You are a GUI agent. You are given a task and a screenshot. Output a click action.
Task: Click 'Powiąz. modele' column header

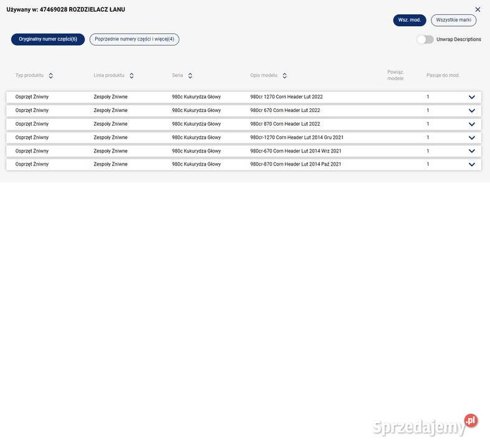[x=395, y=75]
